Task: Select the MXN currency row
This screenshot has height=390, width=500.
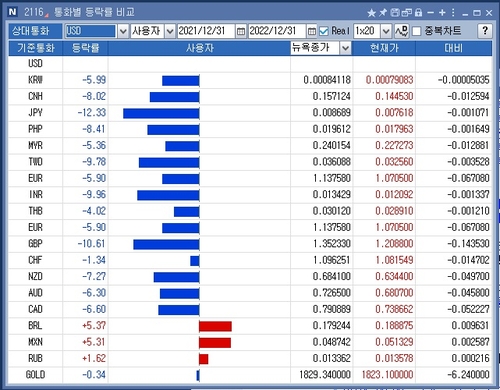Action: click(x=250, y=342)
